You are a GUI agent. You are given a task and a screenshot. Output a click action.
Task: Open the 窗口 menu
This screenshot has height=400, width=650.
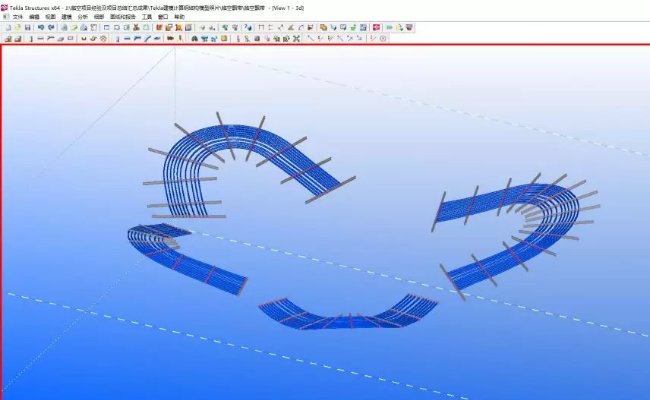tap(163, 17)
